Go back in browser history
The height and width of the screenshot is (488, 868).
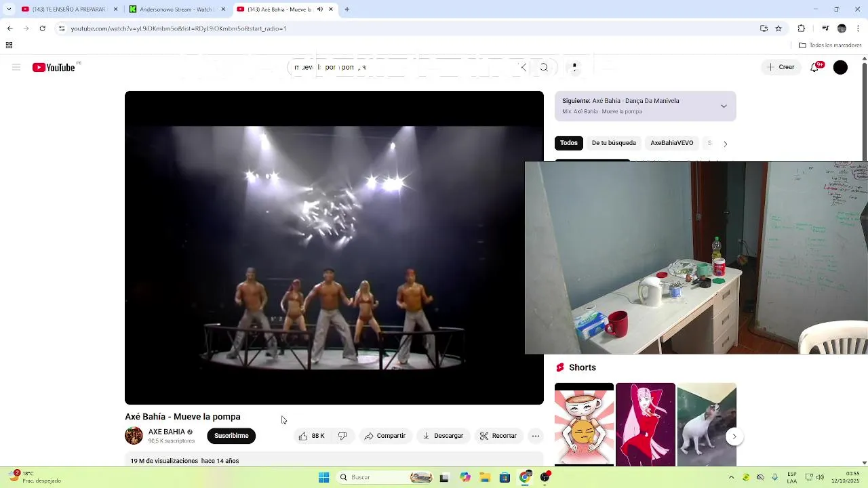pos(9,28)
